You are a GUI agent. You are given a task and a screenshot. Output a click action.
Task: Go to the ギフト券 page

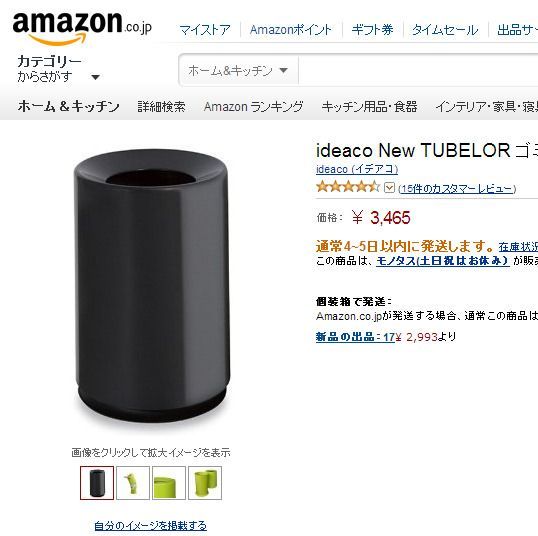coord(372,30)
